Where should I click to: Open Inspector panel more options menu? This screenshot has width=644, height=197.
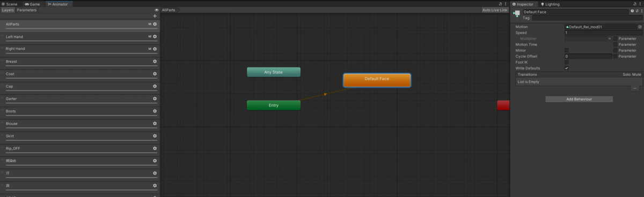pyautogui.click(x=640, y=4)
